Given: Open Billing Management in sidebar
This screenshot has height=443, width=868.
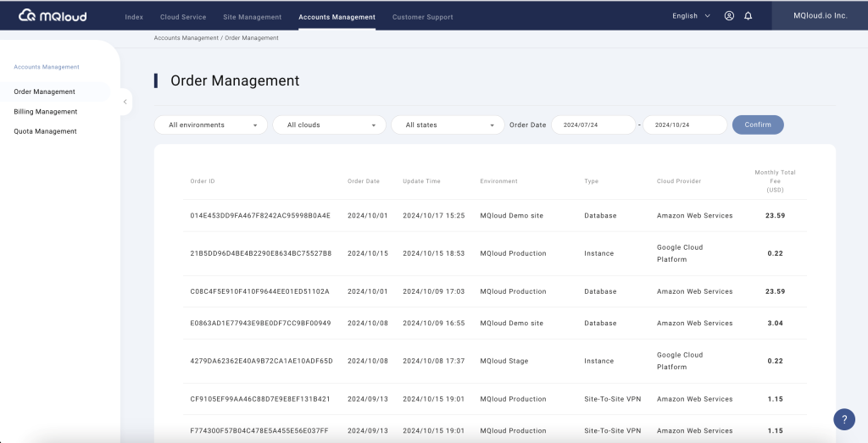Looking at the screenshot, I should coord(46,112).
